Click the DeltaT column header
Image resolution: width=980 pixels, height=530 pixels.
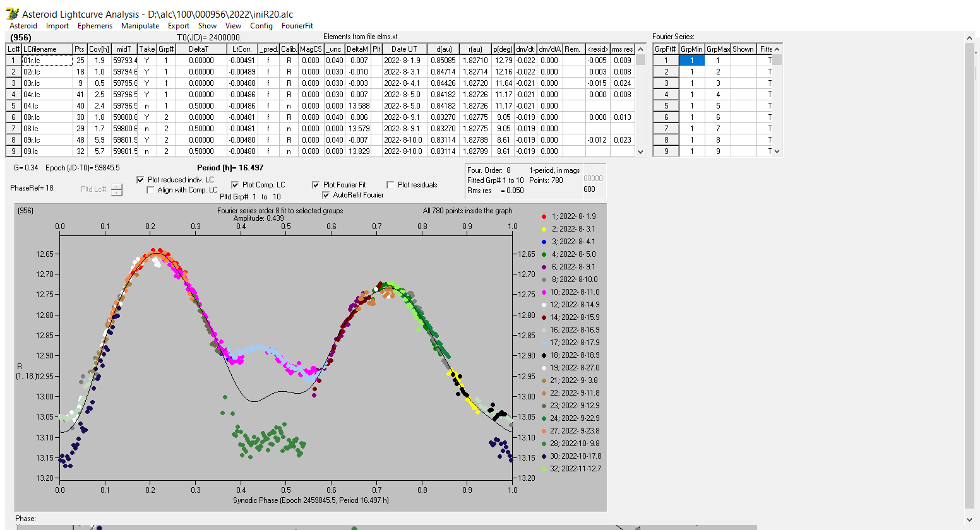point(201,49)
